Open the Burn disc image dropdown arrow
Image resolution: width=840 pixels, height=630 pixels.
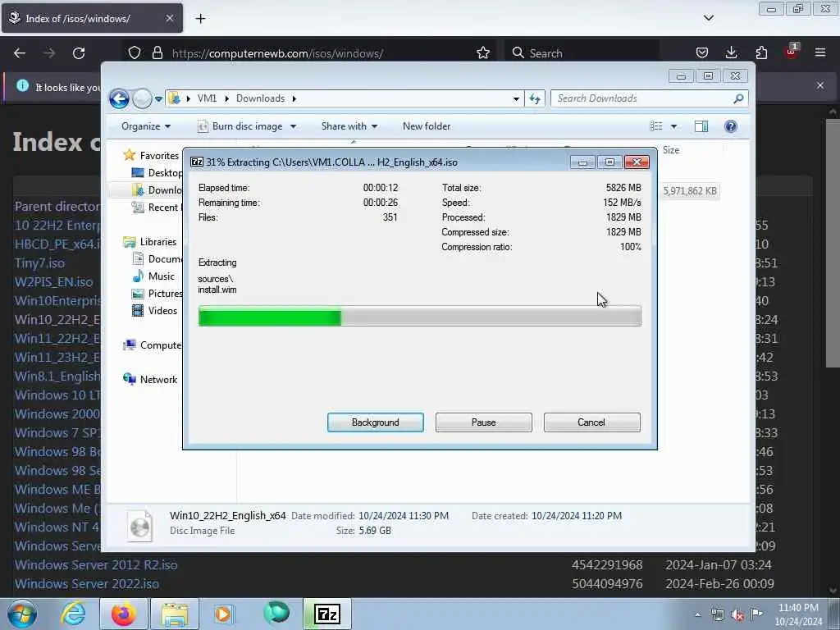(x=293, y=126)
